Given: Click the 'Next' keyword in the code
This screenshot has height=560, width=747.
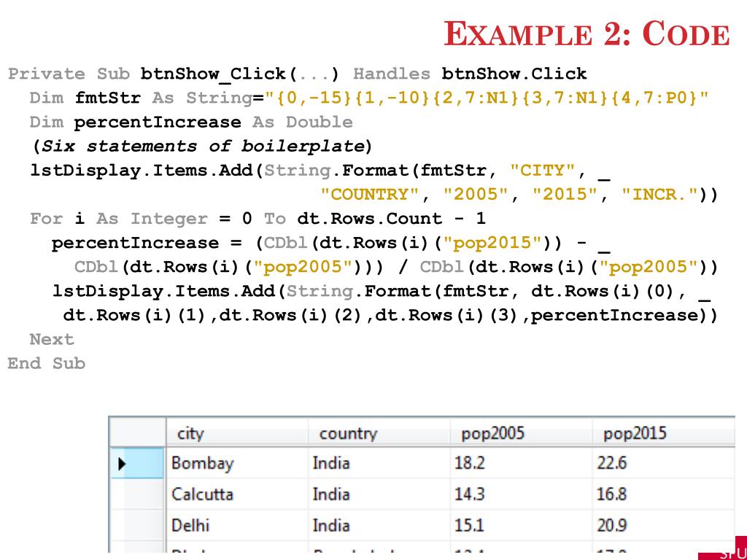Looking at the screenshot, I should point(52,340).
